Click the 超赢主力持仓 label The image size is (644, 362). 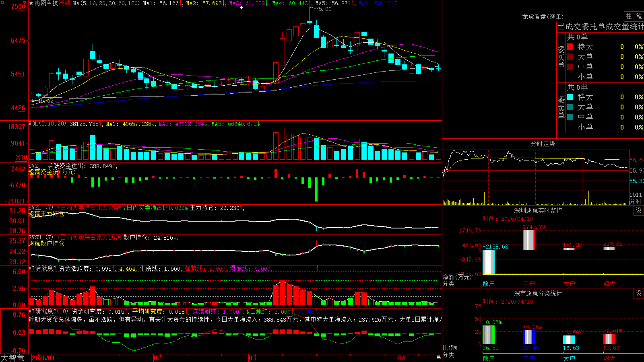point(46,214)
